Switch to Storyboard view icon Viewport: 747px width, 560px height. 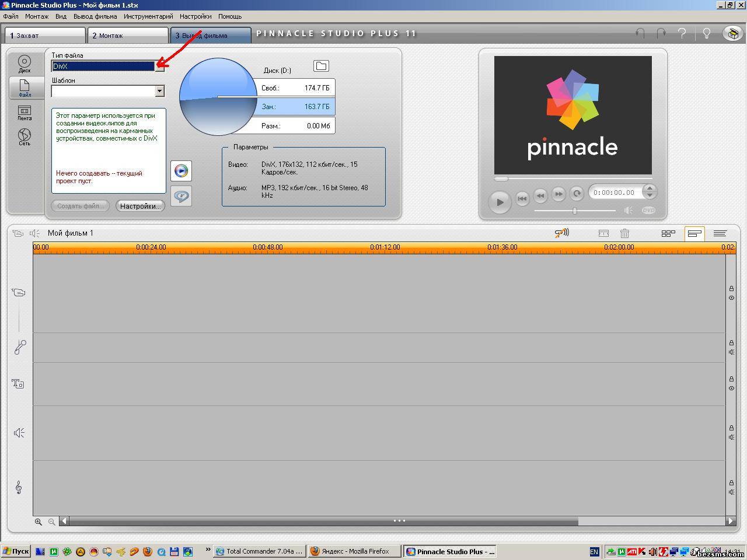coord(668,233)
